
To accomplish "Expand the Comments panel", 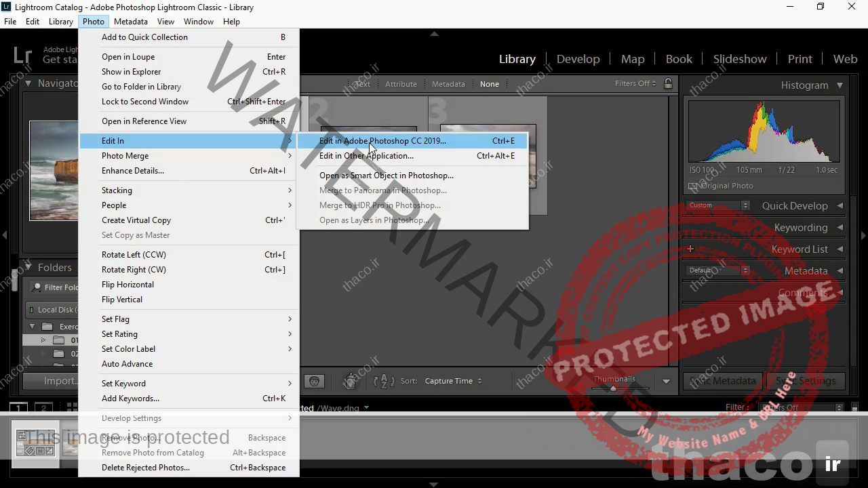I will [x=840, y=292].
